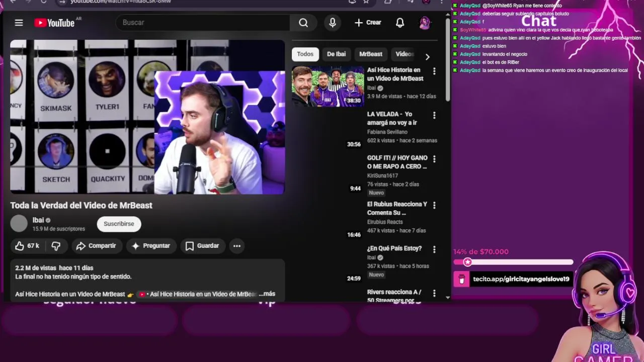Expand the description with ...más
Viewport: 644px width, 362px height.
click(267, 294)
